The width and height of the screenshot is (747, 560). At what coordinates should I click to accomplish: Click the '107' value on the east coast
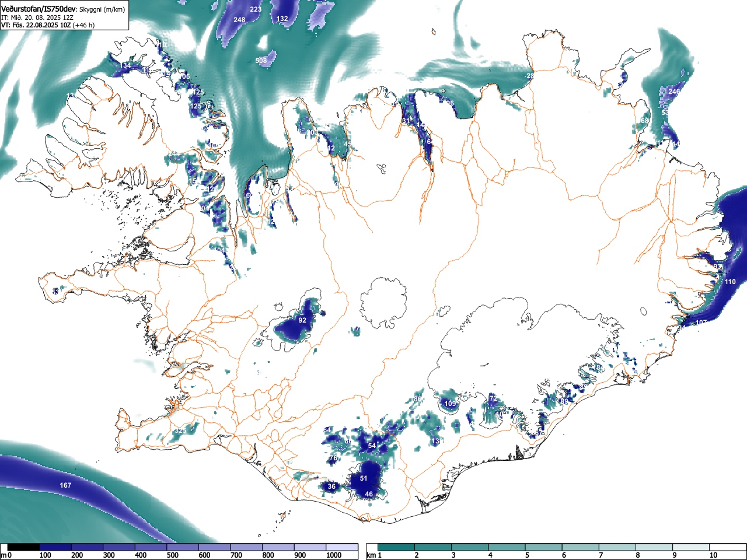(x=701, y=323)
